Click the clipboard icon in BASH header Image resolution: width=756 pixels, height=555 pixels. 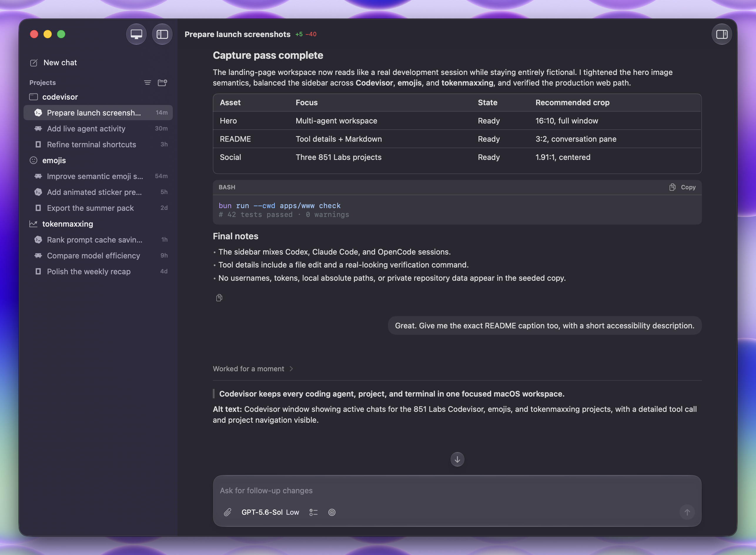click(672, 188)
